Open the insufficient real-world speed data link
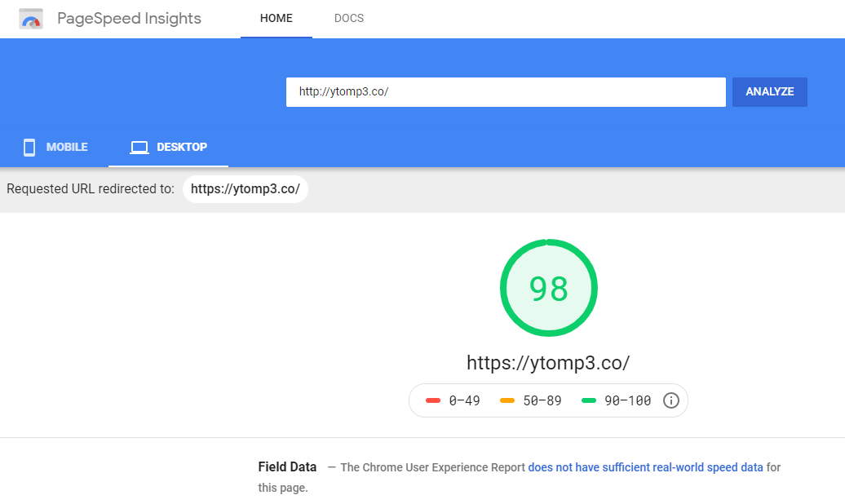The width and height of the screenshot is (845, 504). point(646,467)
